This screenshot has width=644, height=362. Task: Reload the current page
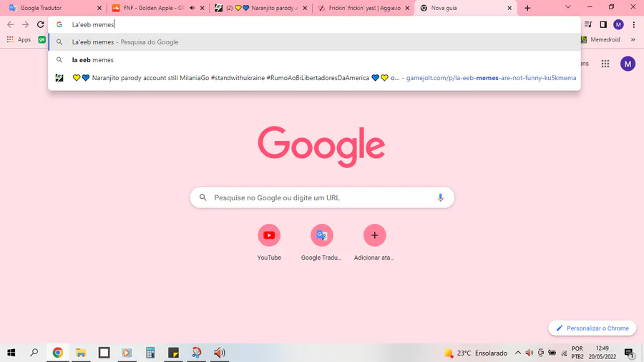(40, 24)
